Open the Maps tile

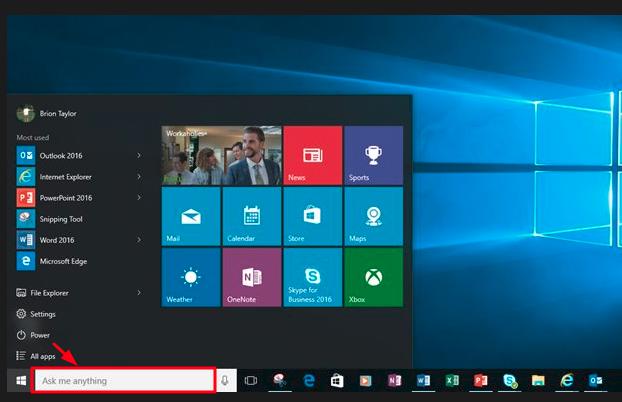pyautogui.click(x=374, y=216)
